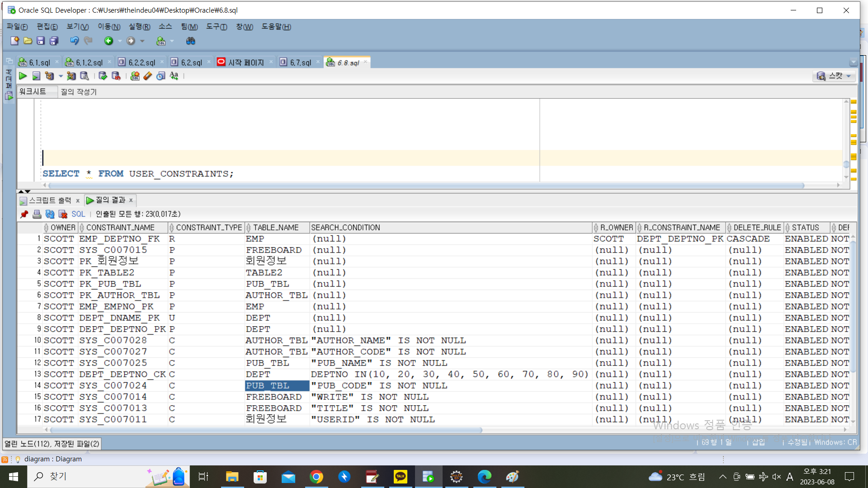
Task: Select the 스크립트 출력 tab
Action: 50,200
